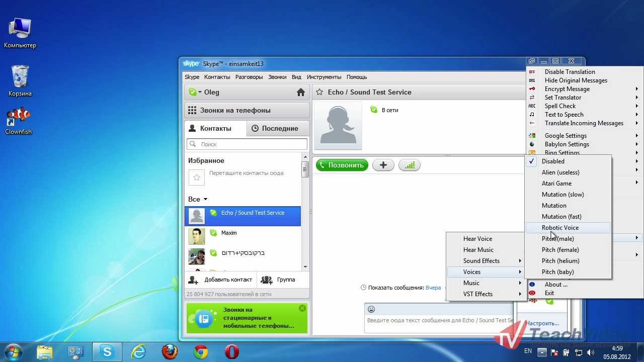Choose the Pitch (female) voice
The width and height of the screenshot is (644, 362).
tap(569, 250)
